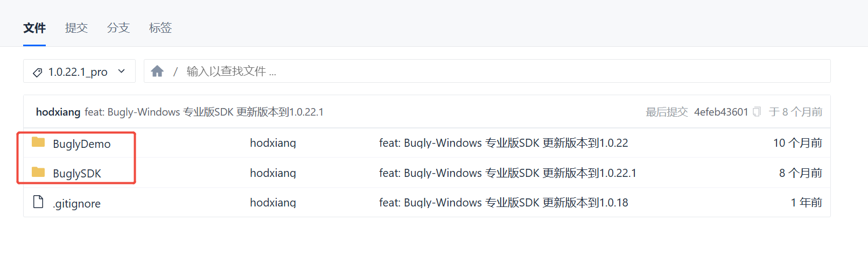This screenshot has width=868, height=264.
Task: Copy the commit hash 4efeb43601
Action: click(757, 112)
